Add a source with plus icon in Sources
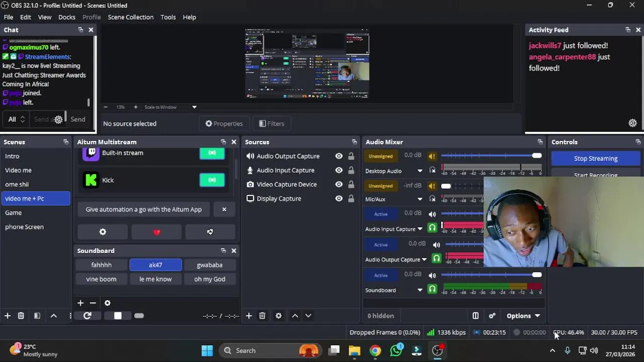The width and height of the screenshot is (644, 362). click(x=249, y=316)
